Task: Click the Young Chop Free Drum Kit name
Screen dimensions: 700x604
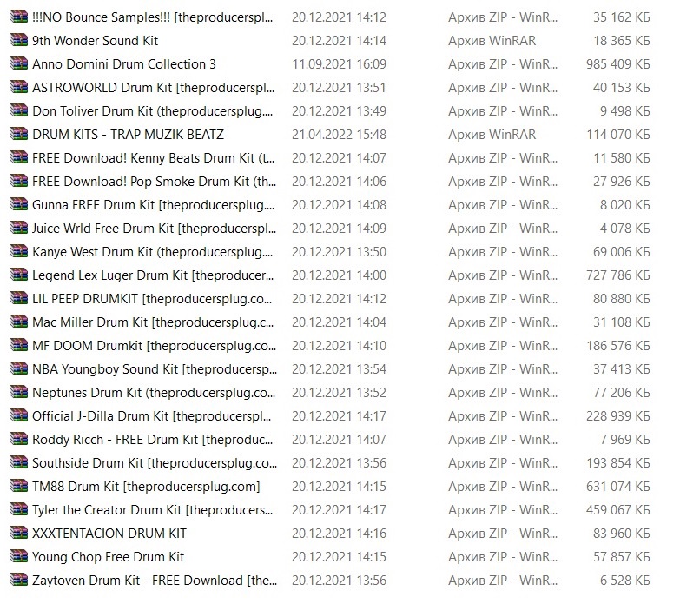Action: [108, 557]
